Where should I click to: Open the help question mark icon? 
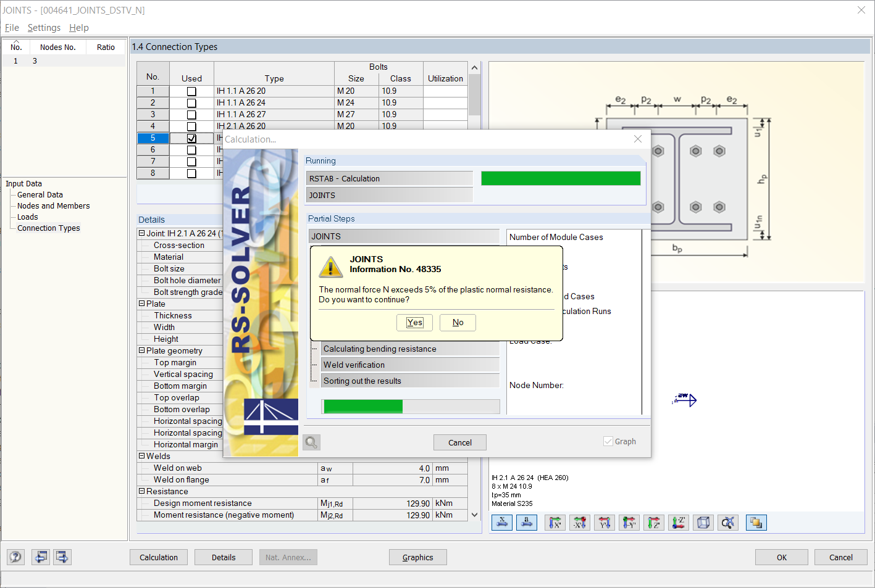click(15, 557)
